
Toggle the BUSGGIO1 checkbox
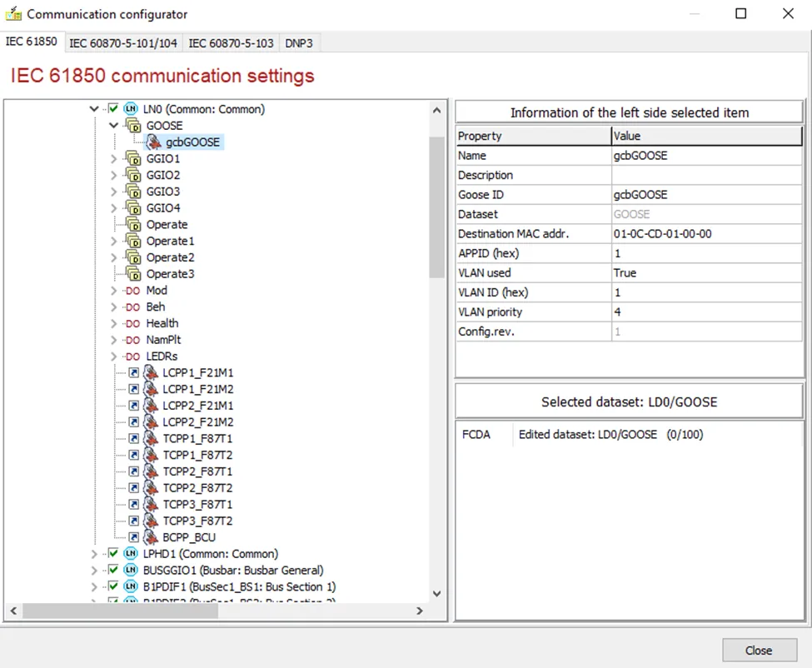click(x=113, y=570)
